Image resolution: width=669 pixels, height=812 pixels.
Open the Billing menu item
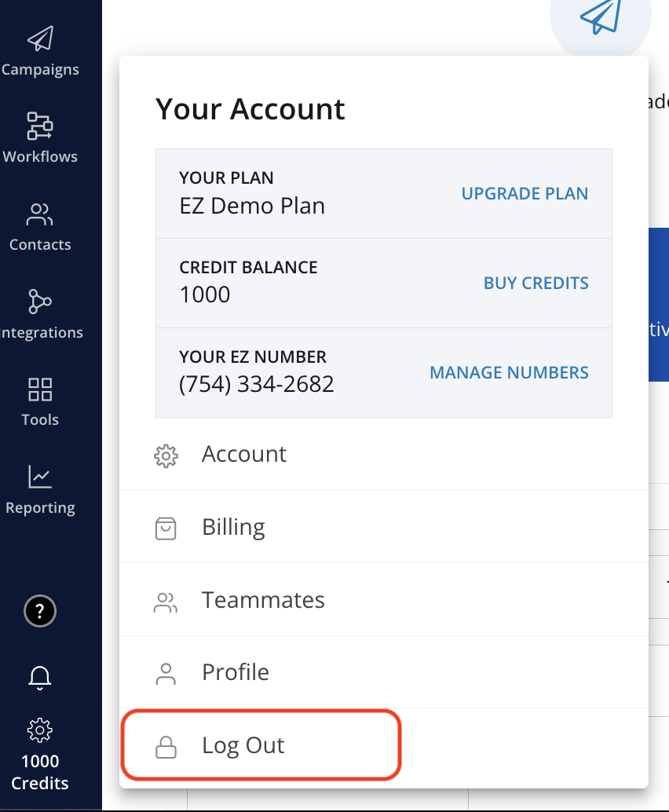click(384, 527)
